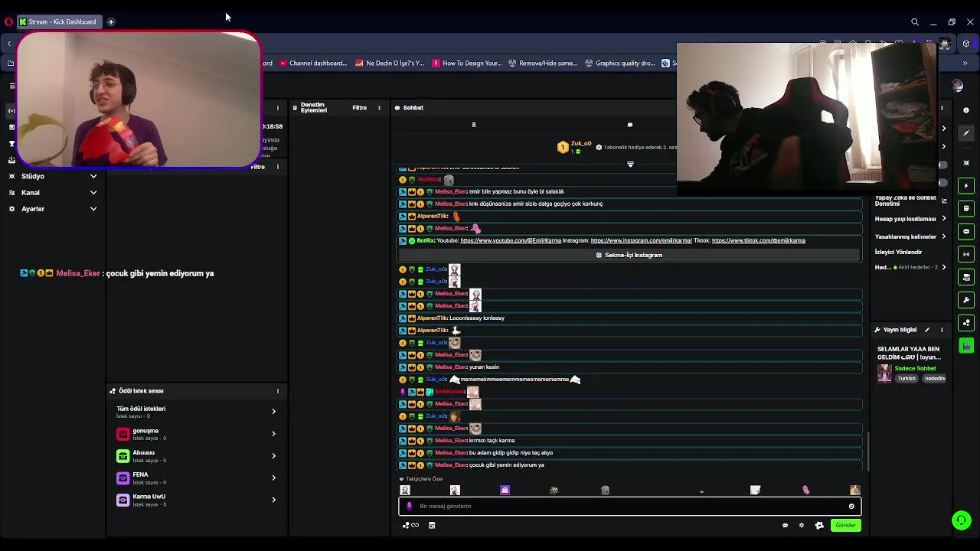Open Karma UwU reward requests arrow
This screenshot has width=980, height=551.
tap(273, 500)
